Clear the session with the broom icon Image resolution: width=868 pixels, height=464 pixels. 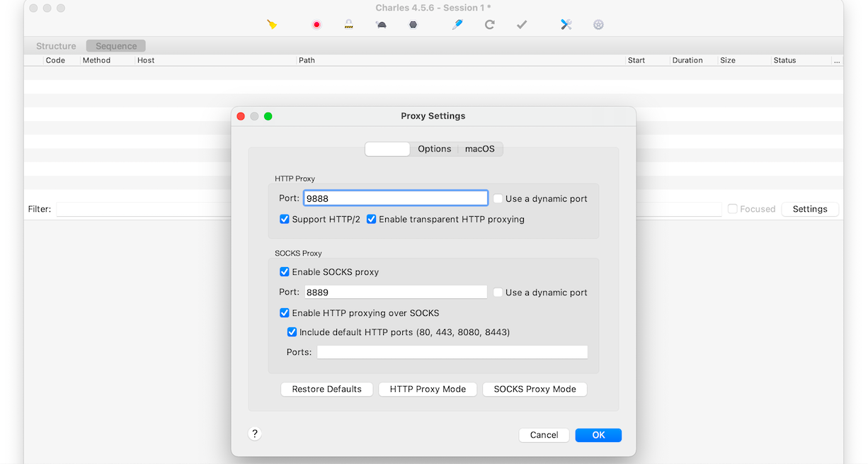coord(272,25)
